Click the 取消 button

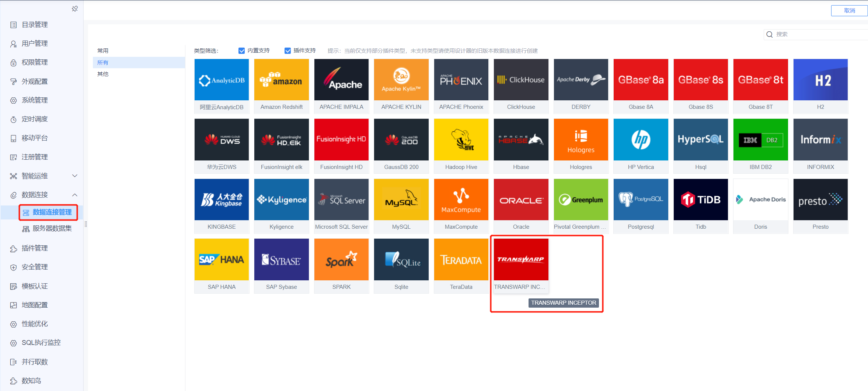coord(849,11)
